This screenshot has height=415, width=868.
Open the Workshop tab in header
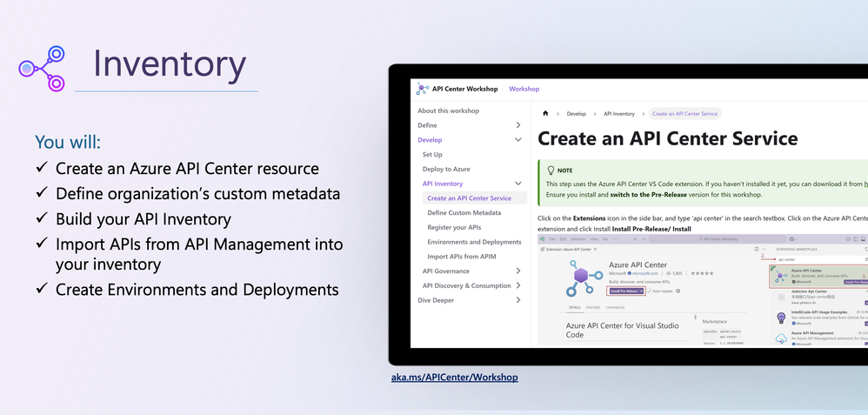pyautogui.click(x=524, y=89)
